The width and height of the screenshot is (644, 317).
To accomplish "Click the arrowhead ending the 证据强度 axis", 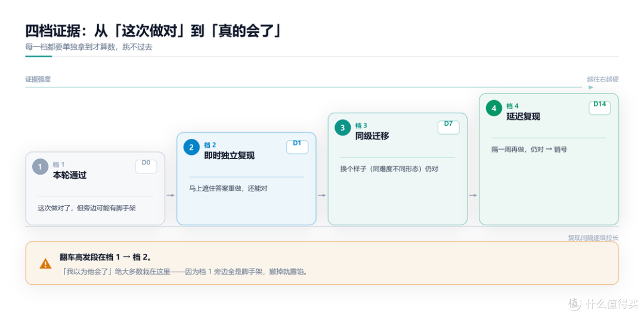I will click(x=591, y=88).
